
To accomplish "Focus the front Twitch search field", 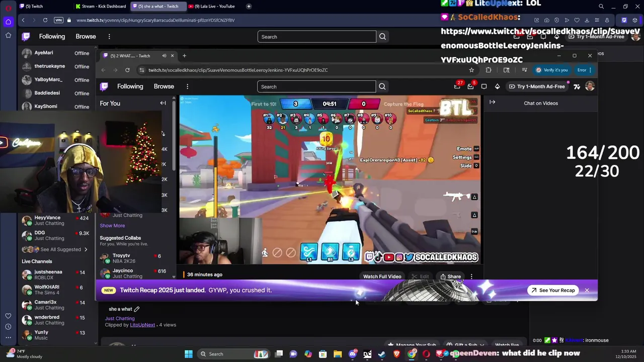I will tap(316, 86).
